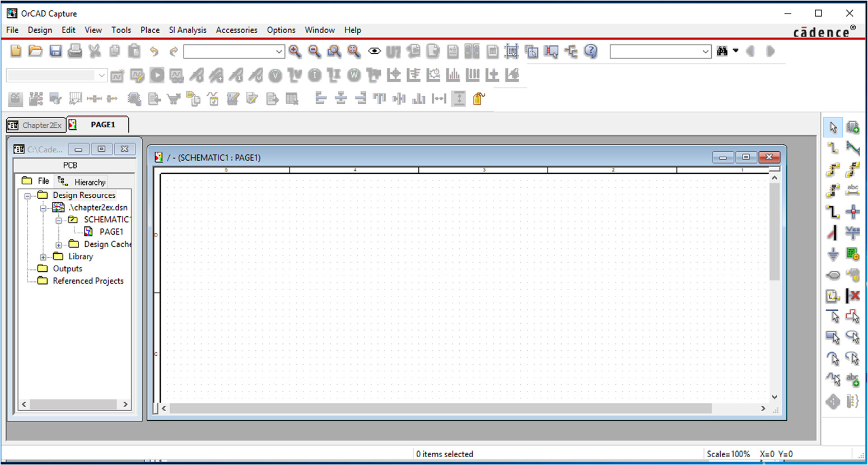The image size is (868, 465).
Task: Open the search text dropdown beside binoculars
Action: (705, 52)
